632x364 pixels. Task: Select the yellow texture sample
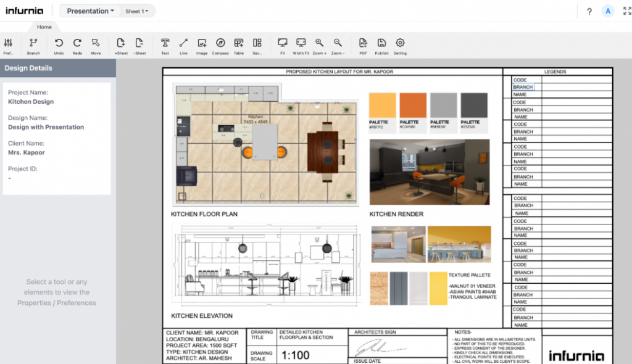[x=438, y=288]
